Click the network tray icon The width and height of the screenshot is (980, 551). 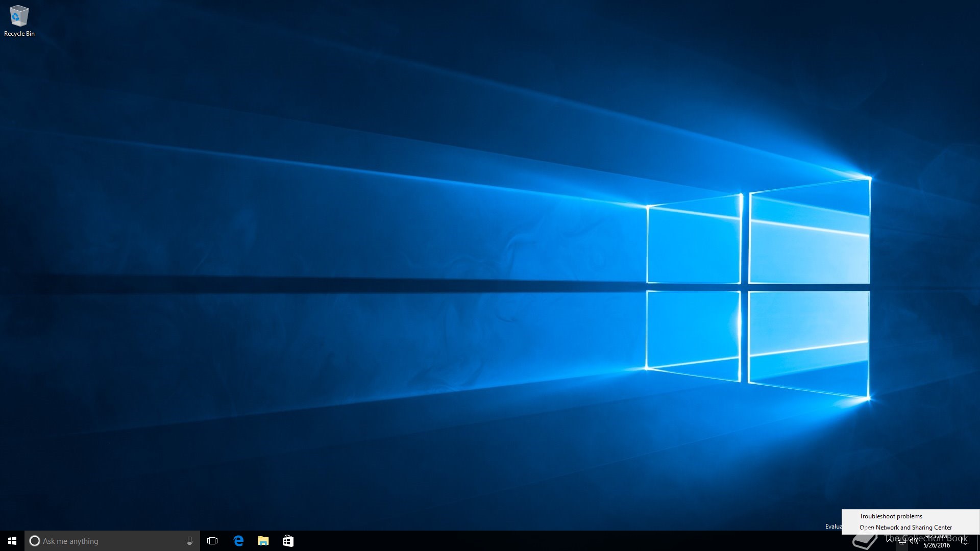click(x=902, y=541)
